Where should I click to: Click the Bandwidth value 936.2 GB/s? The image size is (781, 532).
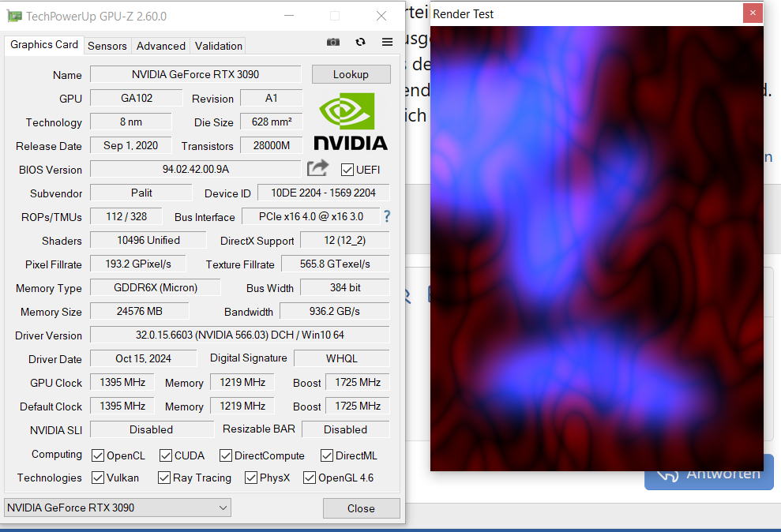coord(335,311)
